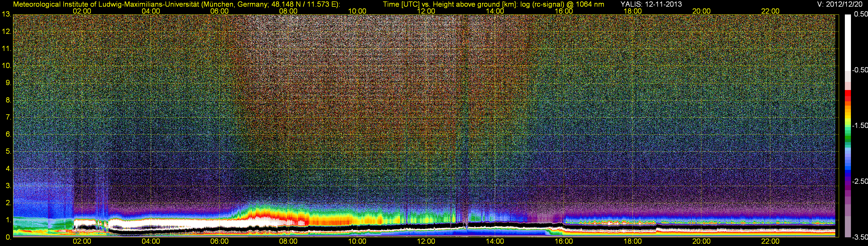
Task: Click the 06:00 label on the bottom time axis
Action: click(x=219, y=241)
